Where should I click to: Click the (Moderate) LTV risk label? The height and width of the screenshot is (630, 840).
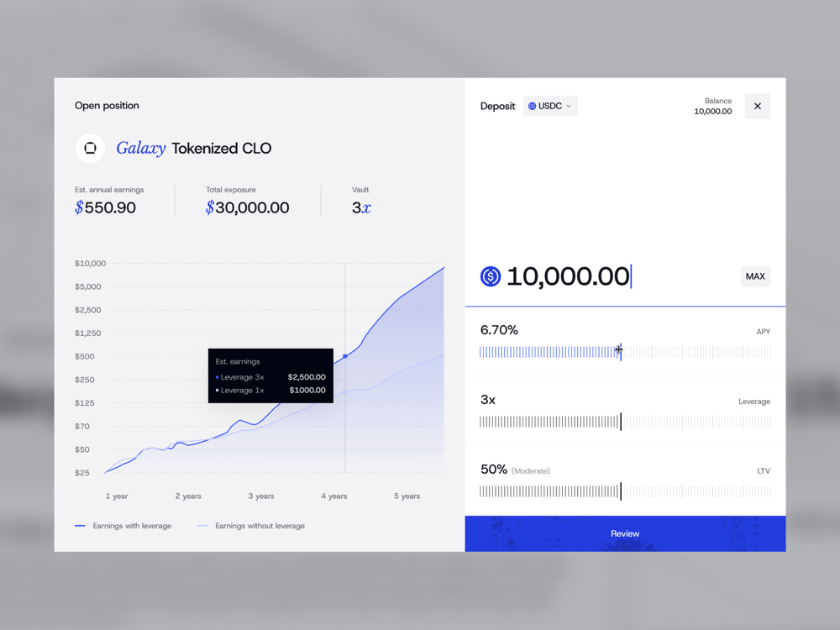[x=531, y=471]
